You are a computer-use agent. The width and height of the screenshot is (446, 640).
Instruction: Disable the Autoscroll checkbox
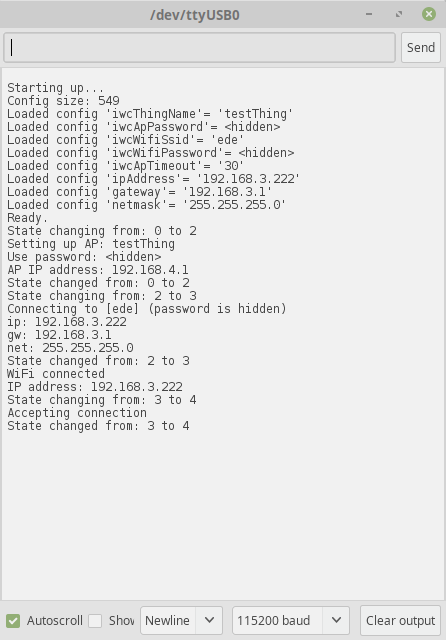point(13,621)
